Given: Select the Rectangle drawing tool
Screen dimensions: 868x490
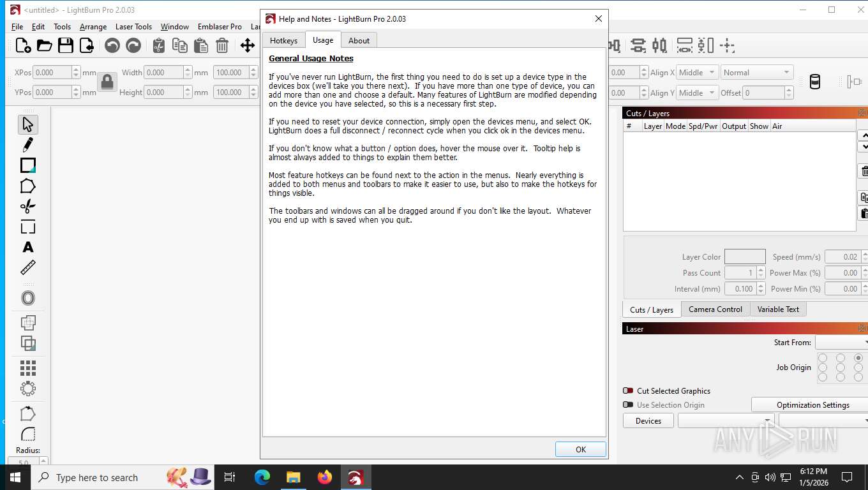Looking at the screenshot, I should tap(27, 165).
